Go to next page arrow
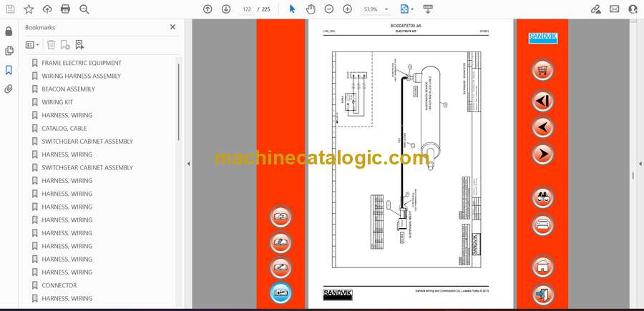Viewport: 644px width, 311px height. click(226, 9)
